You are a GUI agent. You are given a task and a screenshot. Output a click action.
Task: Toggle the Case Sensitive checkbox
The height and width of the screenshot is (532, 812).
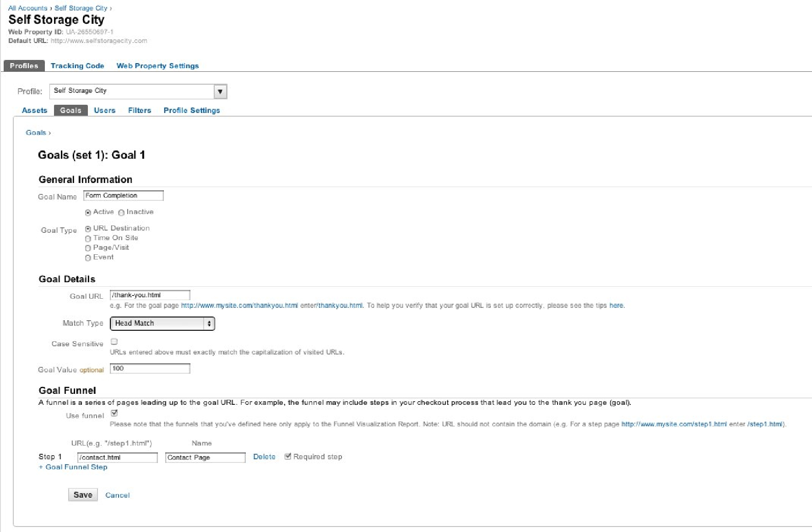coord(114,342)
